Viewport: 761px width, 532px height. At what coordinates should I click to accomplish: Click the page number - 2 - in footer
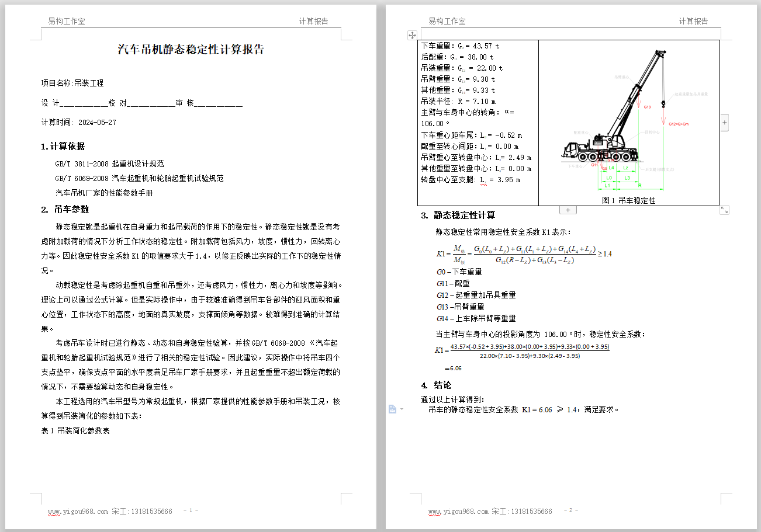pyautogui.click(x=571, y=510)
